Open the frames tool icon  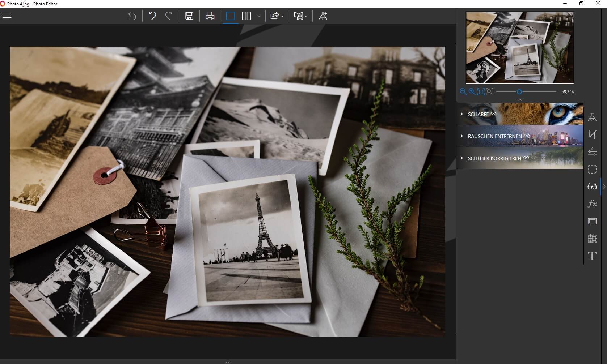point(592,221)
